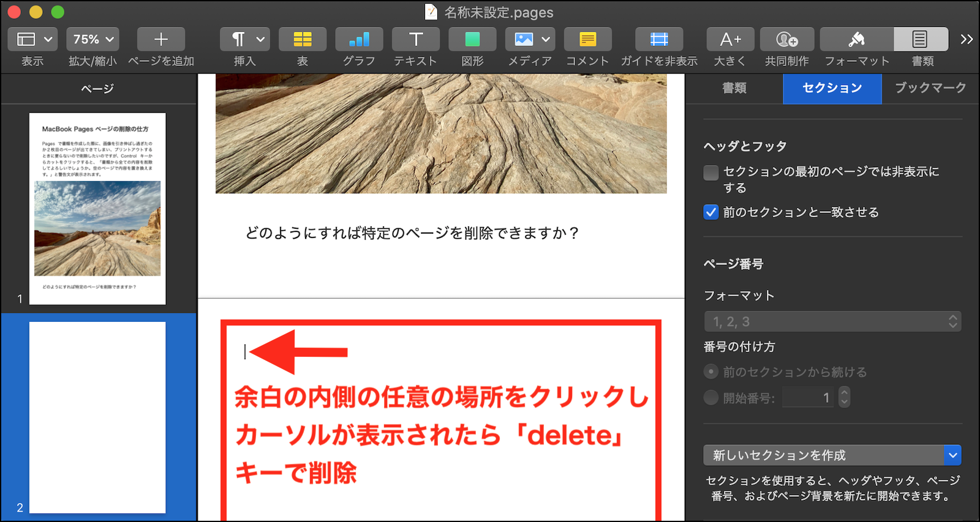
Task: Insert a chart with グラフ icon
Action: (x=359, y=39)
